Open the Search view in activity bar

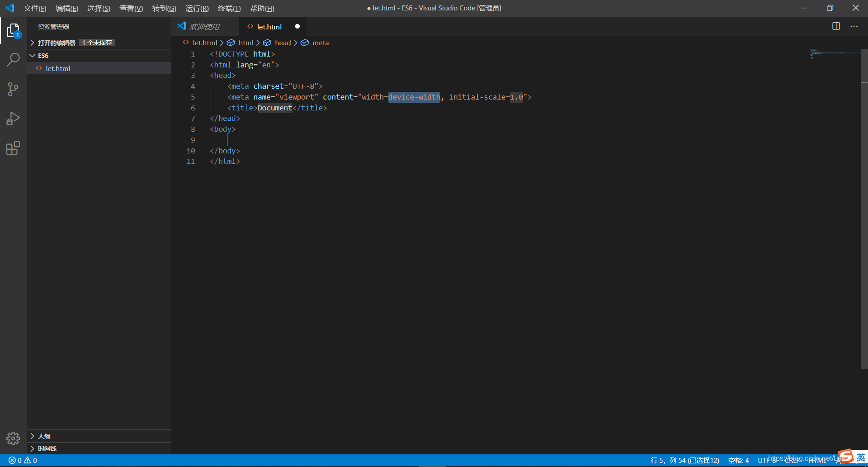pos(13,59)
